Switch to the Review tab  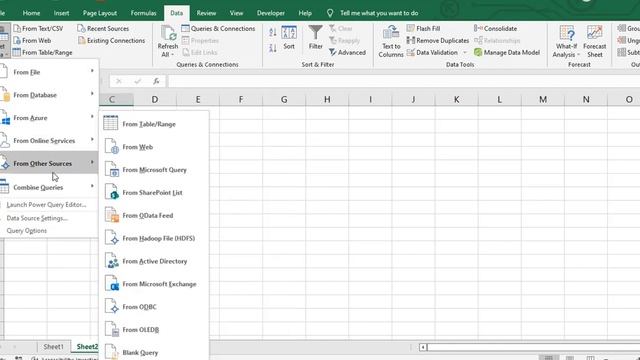pos(206,13)
